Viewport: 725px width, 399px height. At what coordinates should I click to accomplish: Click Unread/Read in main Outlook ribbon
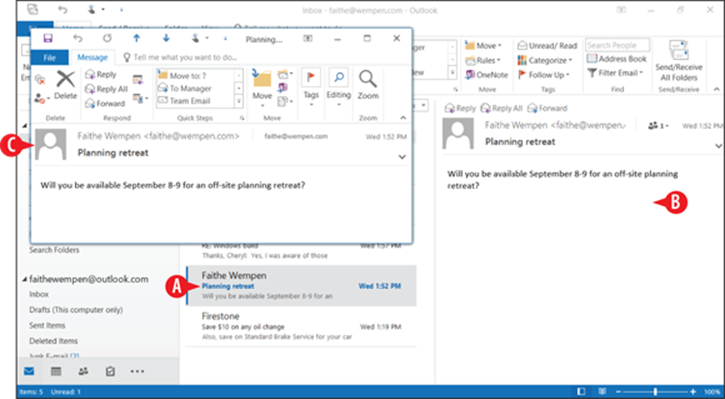click(x=547, y=46)
